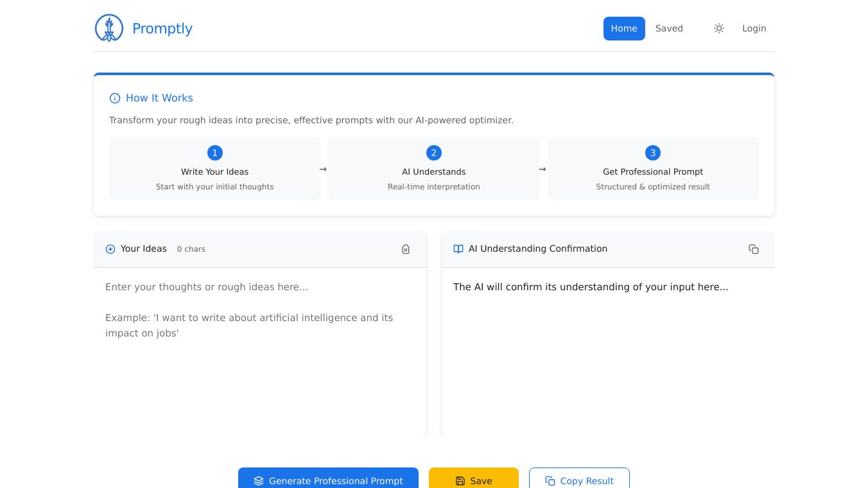
Task: Toggle the light/dark theme sun icon
Action: [719, 28]
